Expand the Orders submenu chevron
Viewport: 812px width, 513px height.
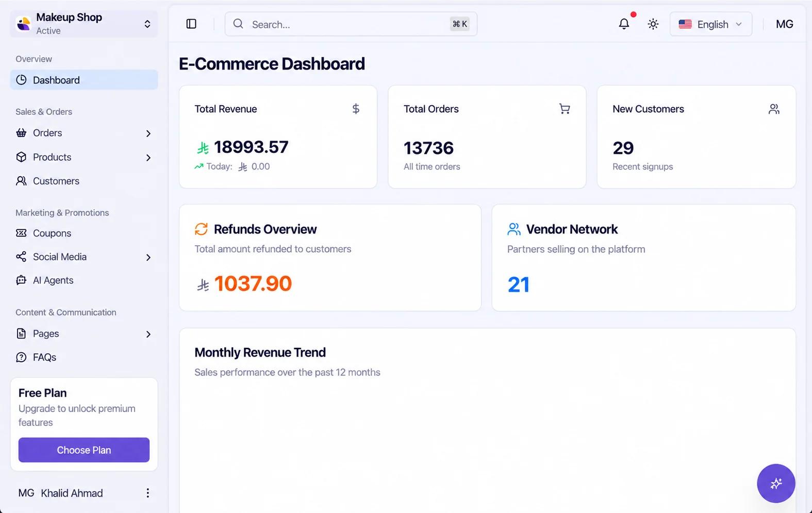(x=148, y=133)
